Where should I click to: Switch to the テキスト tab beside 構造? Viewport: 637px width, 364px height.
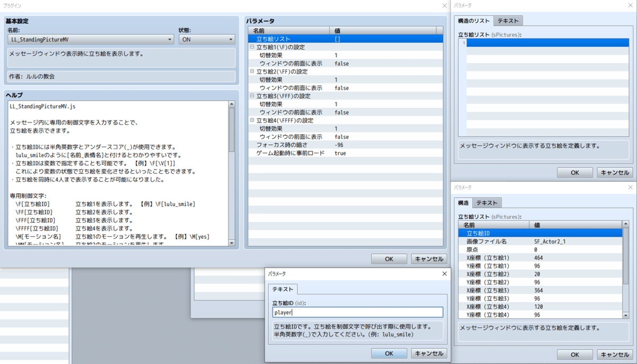pyautogui.click(x=486, y=202)
